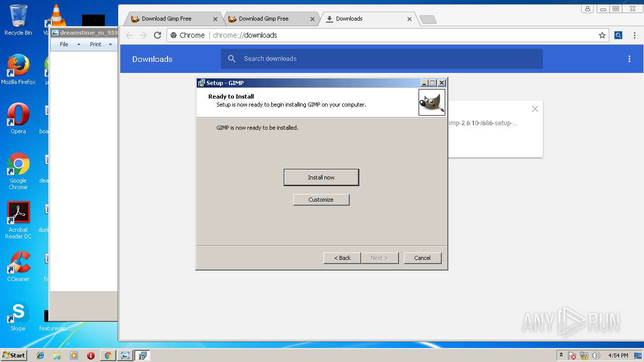Open the Recycle Bin desktop icon
The image size is (644, 362).
[18, 20]
